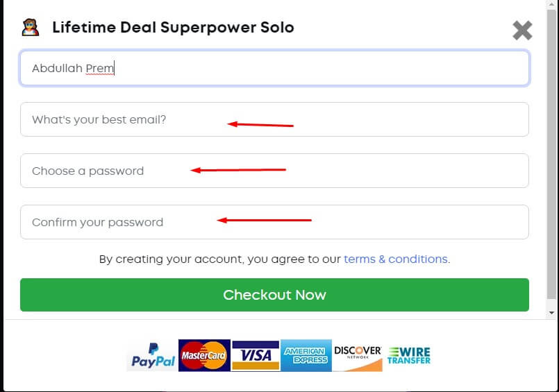Click the PayPal payment logo
The image size is (559, 392).
(153, 356)
